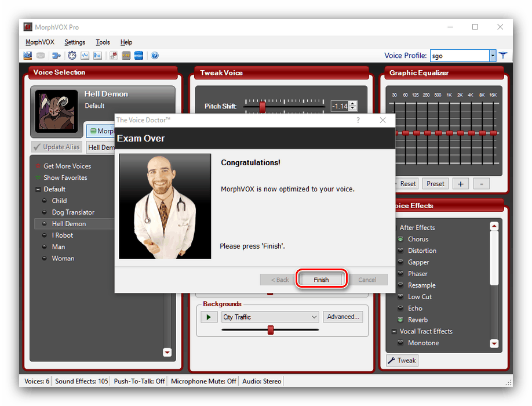
Task: Click the blue box toolbar icon
Action: pos(139,55)
